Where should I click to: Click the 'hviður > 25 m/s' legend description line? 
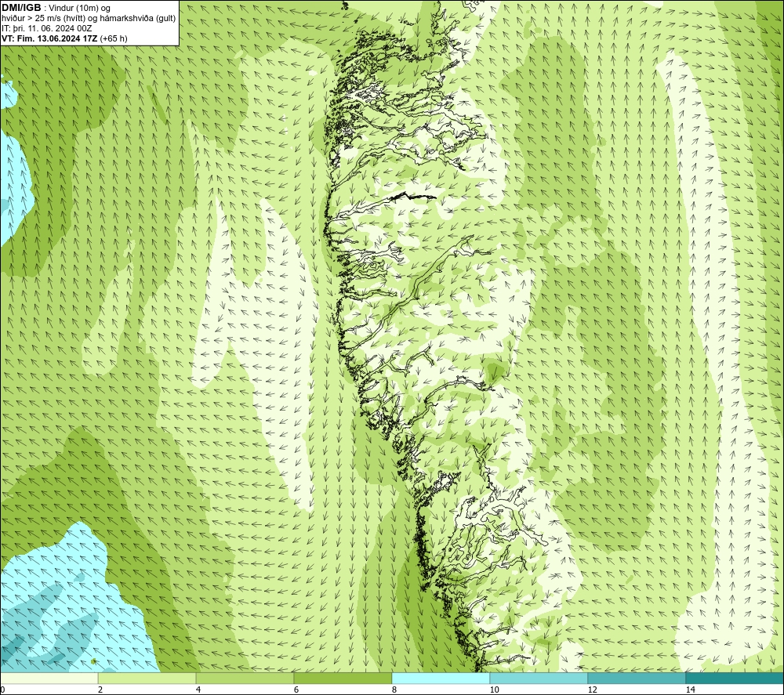point(89,18)
